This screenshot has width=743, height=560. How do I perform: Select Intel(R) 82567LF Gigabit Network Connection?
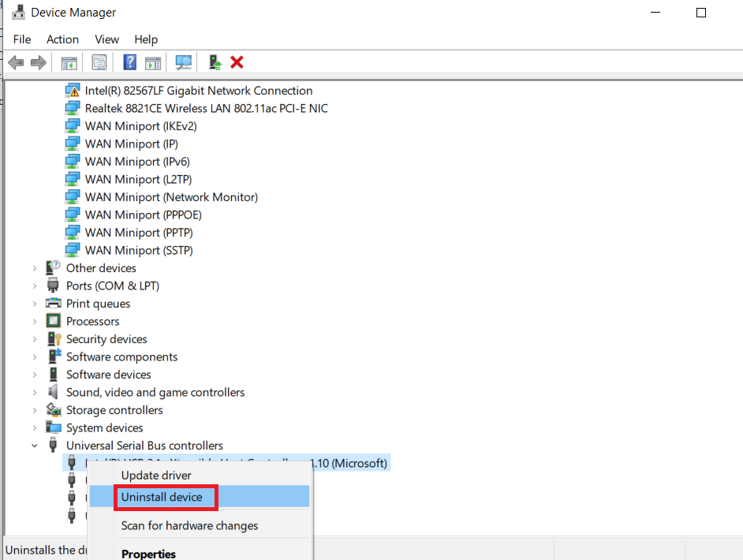tap(198, 91)
